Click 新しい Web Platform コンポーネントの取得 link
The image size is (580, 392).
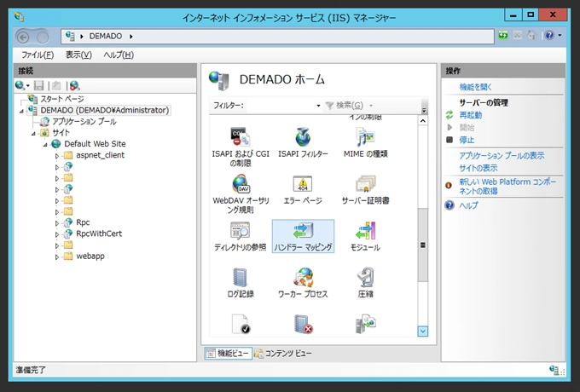(507, 187)
